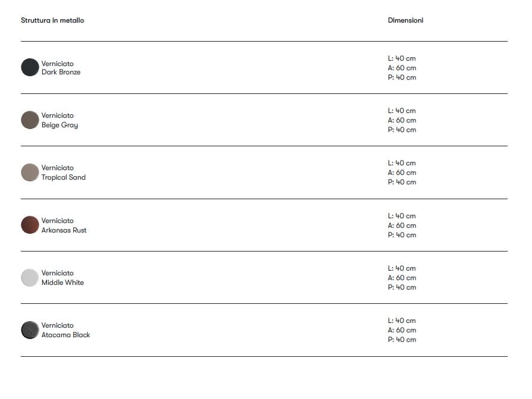Pick the Tropical Sand color swatch
532x399 pixels.
point(30,172)
